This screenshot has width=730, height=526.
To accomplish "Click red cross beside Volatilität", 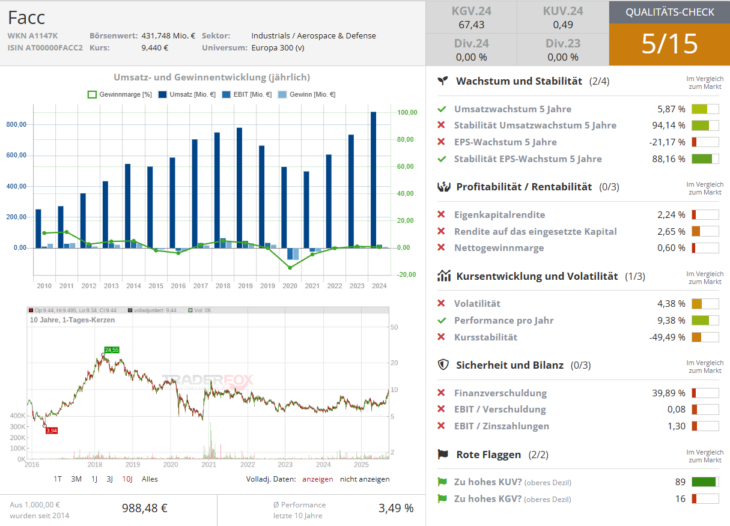I will point(441,303).
